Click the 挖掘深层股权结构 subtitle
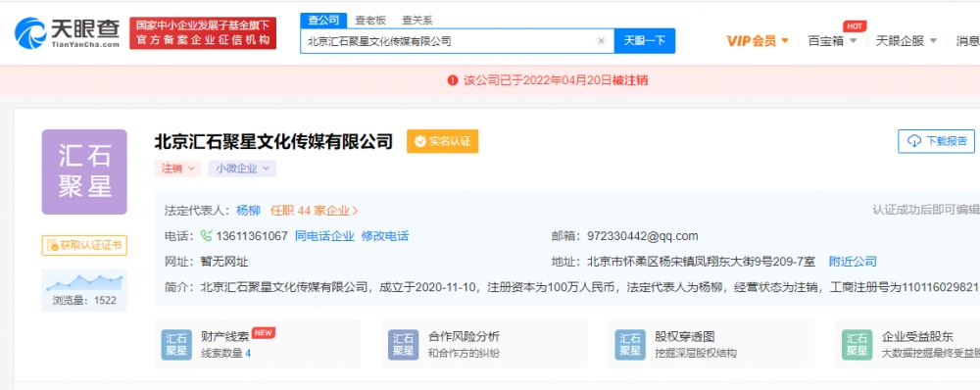The image size is (980, 390). pos(696,353)
